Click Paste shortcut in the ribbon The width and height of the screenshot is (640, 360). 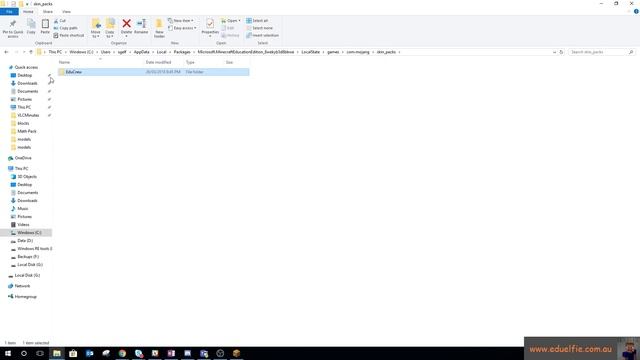(x=69, y=36)
